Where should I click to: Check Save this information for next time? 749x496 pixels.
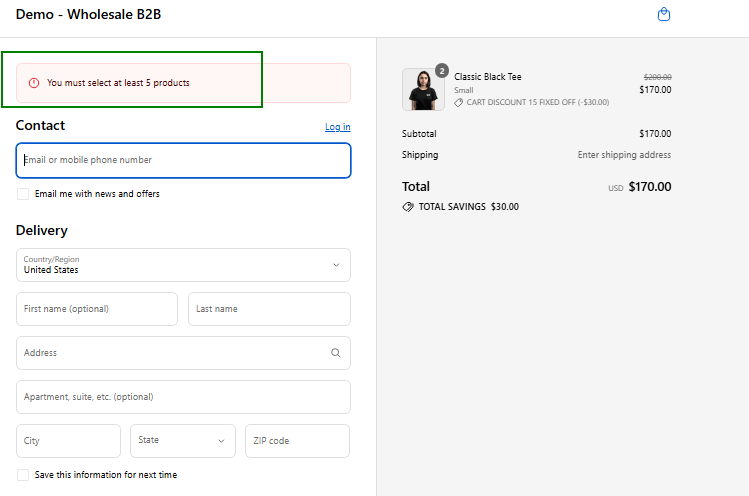(23, 475)
